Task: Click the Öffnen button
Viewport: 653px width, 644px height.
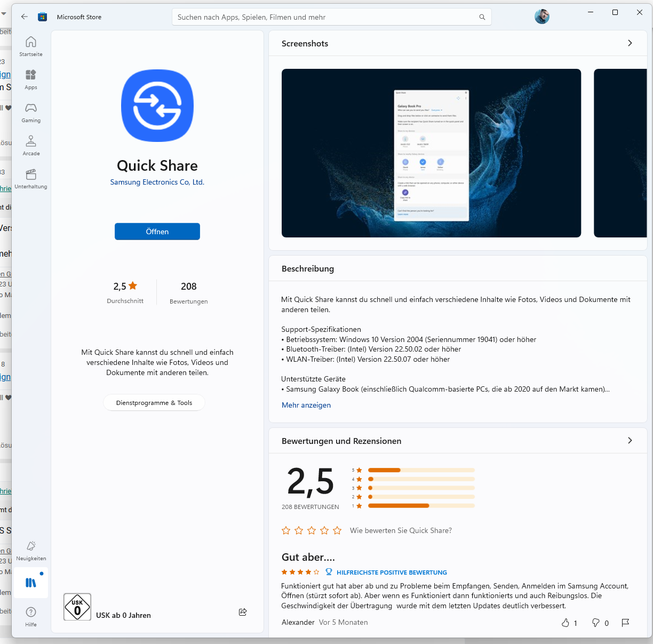Action: tap(157, 232)
